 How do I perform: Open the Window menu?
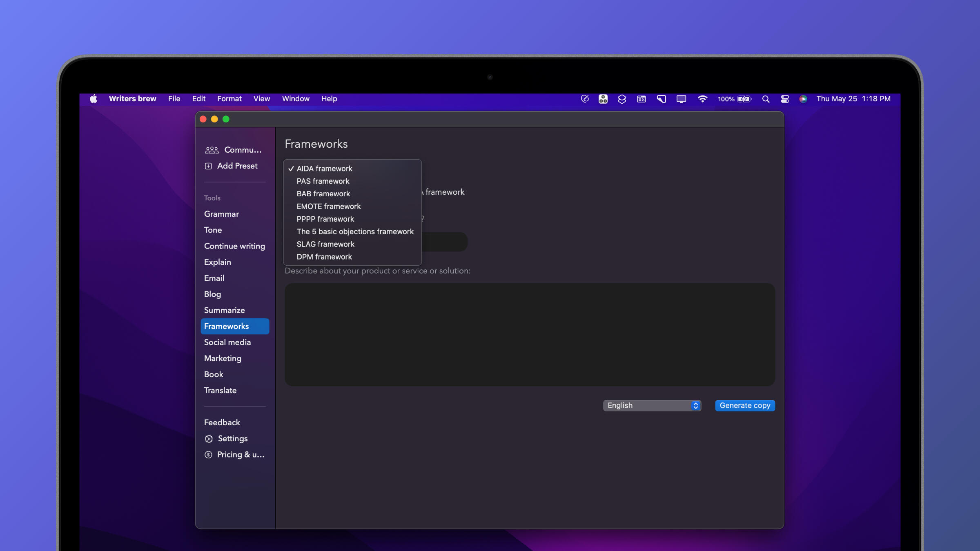point(296,99)
